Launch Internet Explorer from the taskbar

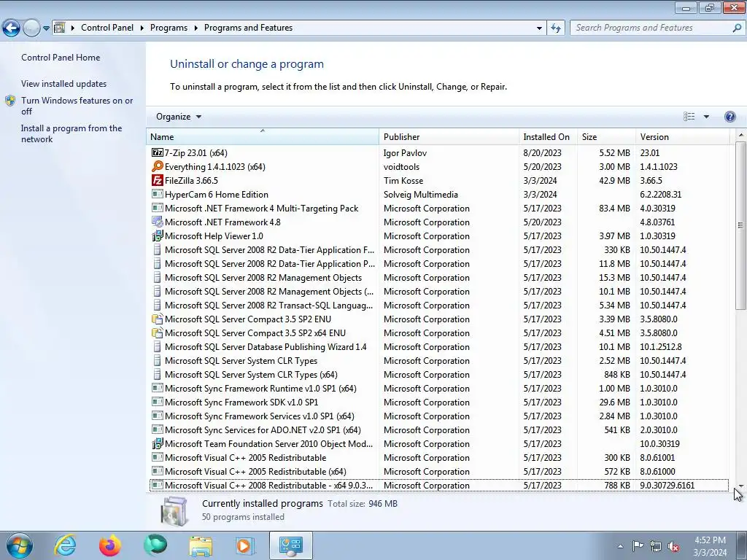[x=65, y=545]
